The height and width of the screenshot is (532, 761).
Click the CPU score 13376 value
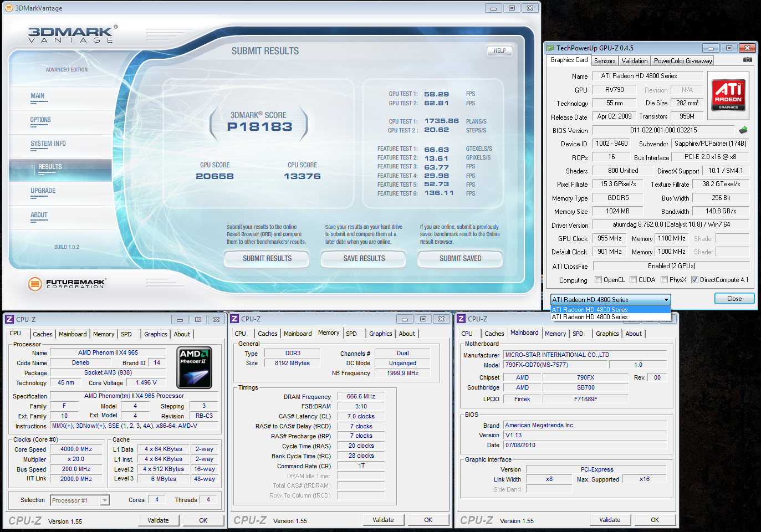tap(302, 176)
